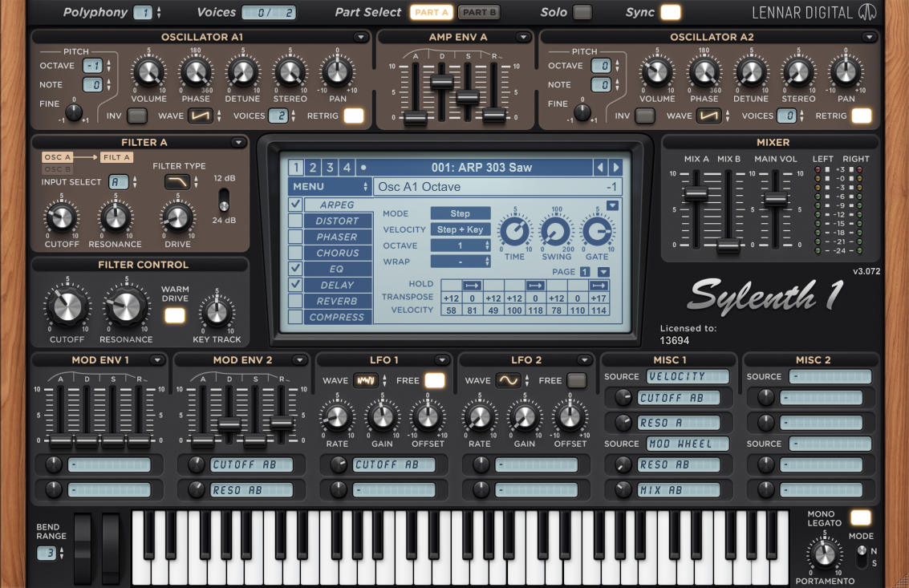
Task: Click the Lennar Digital logo icon
Action: (867, 12)
